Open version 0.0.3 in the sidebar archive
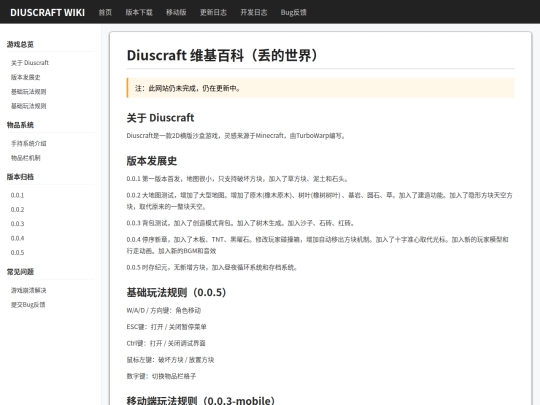The height and width of the screenshot is (405, 540). click(17, 224)
